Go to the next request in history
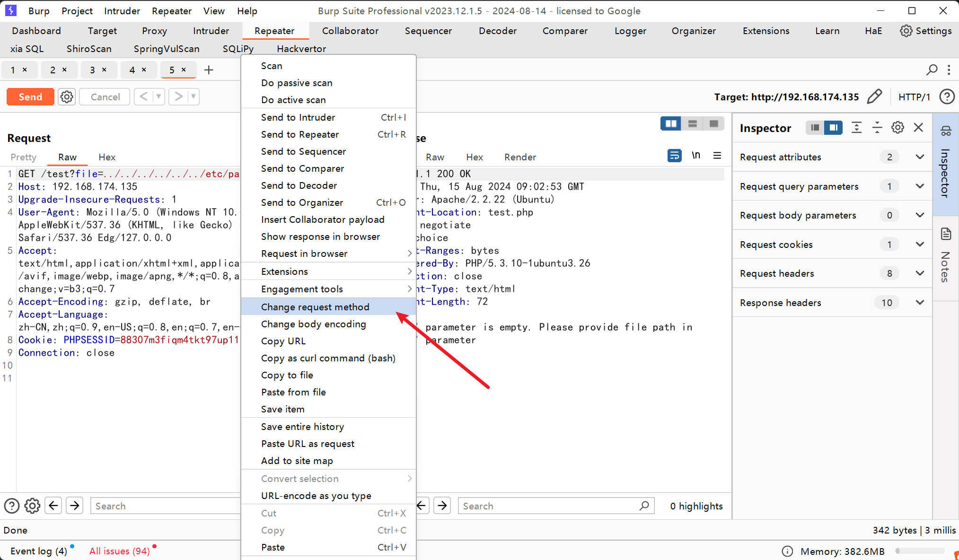 pyautogui.click(x=178, y=96)
